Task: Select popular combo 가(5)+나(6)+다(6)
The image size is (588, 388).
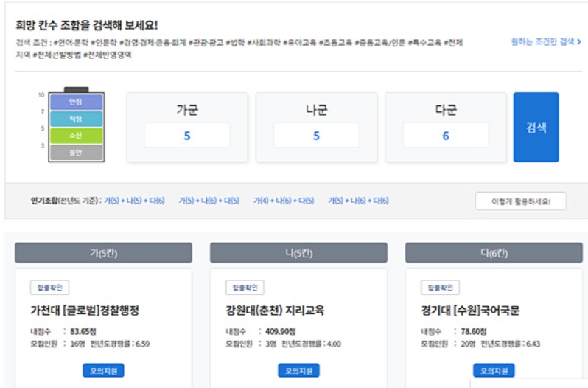Action: coord(359,201)
